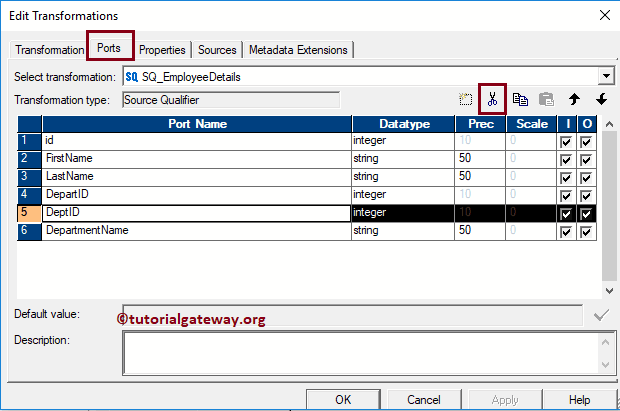Switch to the Sources tab
The height and width of the screenshot is (411, 620).
[x=217, y=50]
